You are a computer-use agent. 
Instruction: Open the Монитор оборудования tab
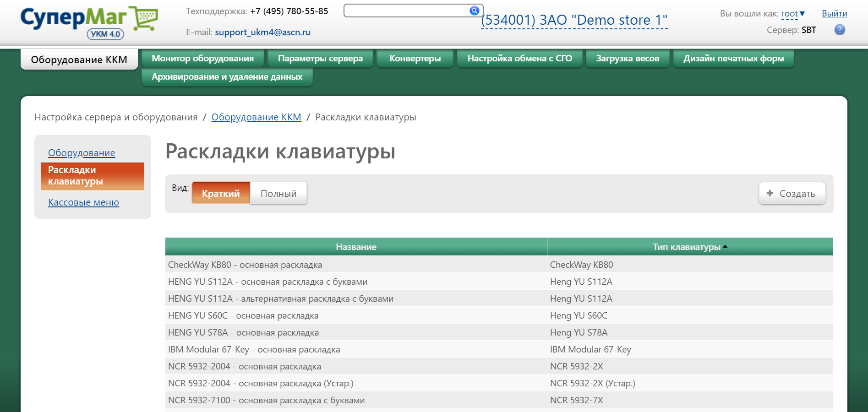[202, 59]
